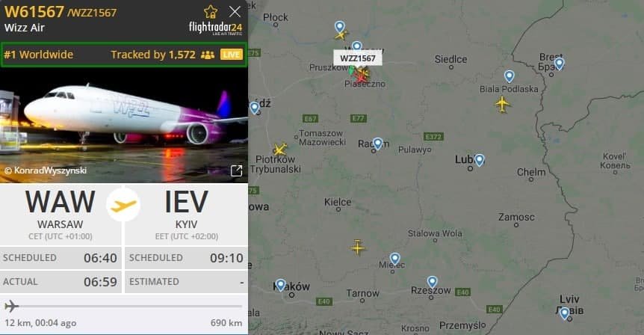Click the flightradar24 logo
This screenshot has width=644, height=335.
216,28
